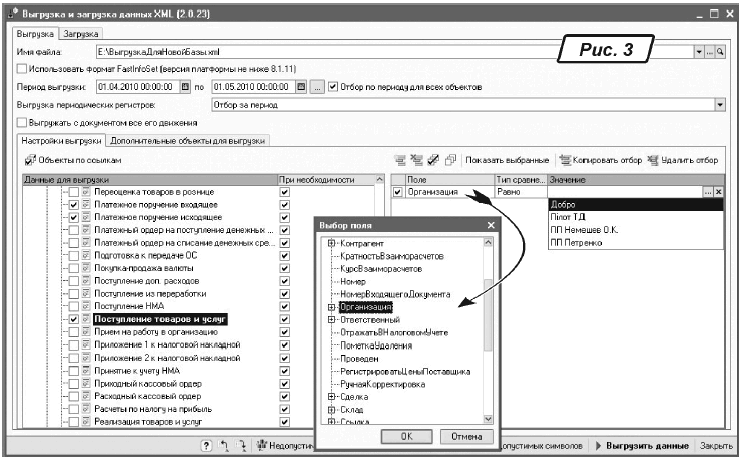Click the Удалить отбор icon
The image size is (741, 460).
click(x=653, y=160)
